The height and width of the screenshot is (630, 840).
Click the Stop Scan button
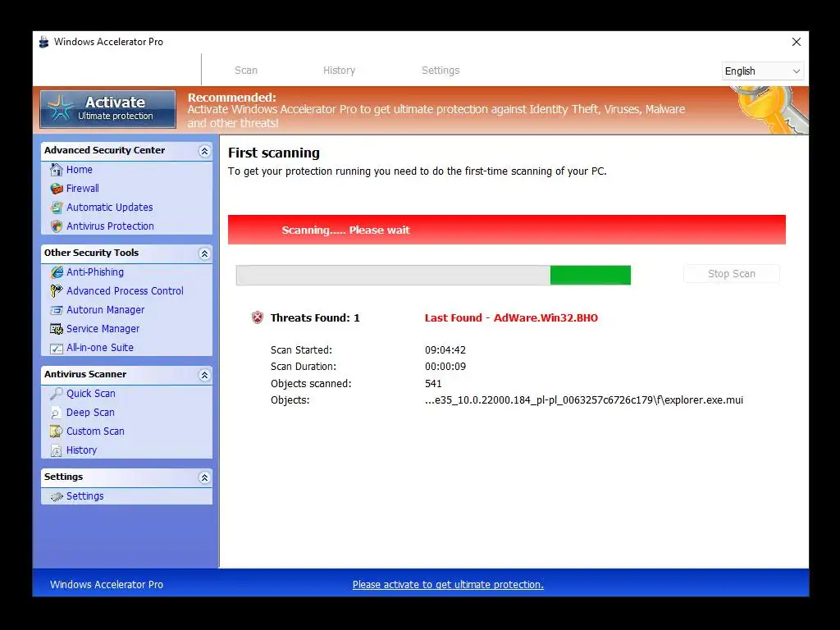click(x=731, y=274)
